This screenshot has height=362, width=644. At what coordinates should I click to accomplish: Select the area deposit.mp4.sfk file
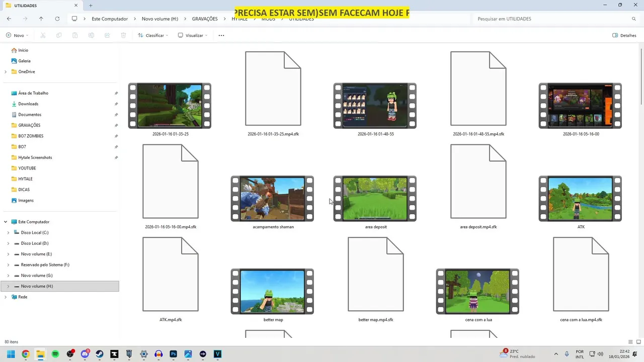(x=478, y=182)
